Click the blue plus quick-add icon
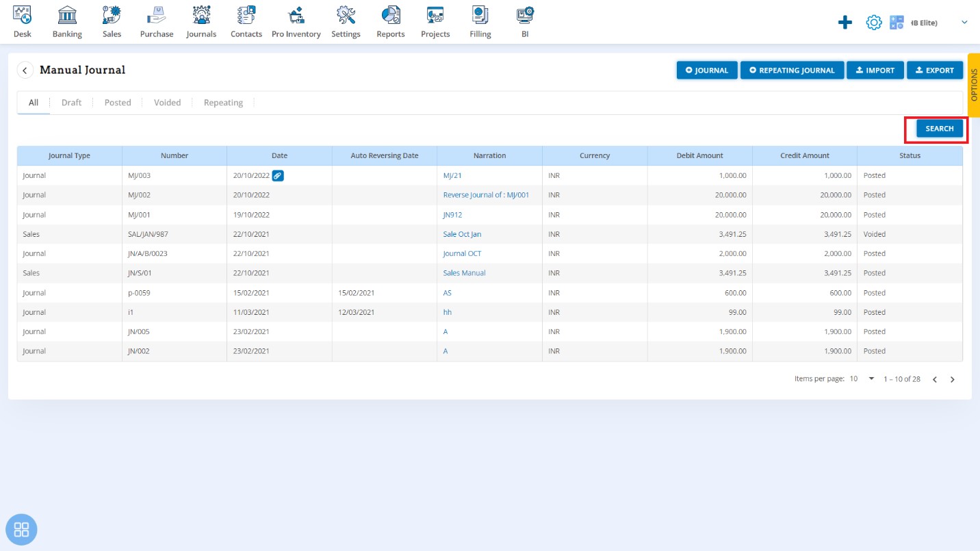The width and height of the screenshot is (980, 551). [845, 23]
